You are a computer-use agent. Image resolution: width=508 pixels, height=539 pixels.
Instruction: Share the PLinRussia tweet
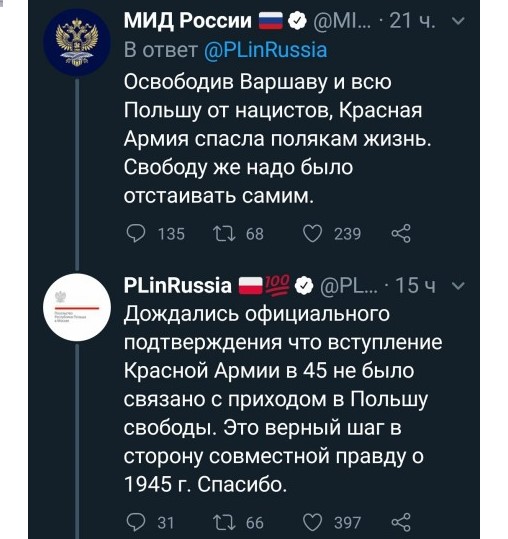[401, 522]
